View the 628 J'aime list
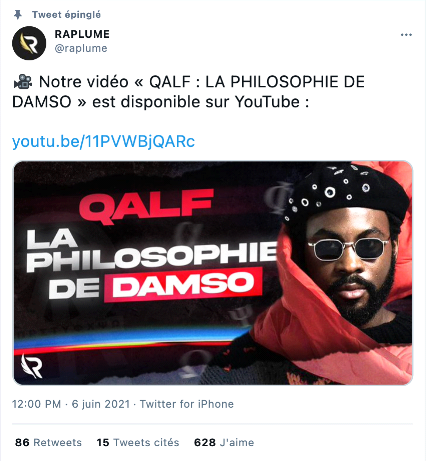Image resolution: width=426 pixels, height=461 pixels. (224, 442)
